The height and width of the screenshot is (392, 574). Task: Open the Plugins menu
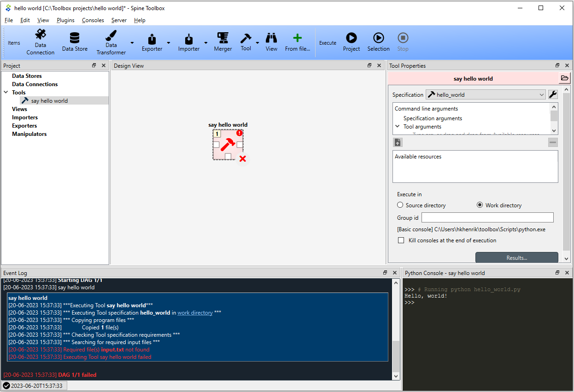click(65, 20)
